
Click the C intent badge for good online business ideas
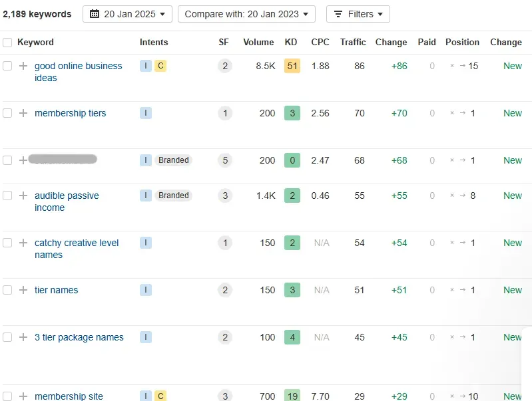[160, 66]
